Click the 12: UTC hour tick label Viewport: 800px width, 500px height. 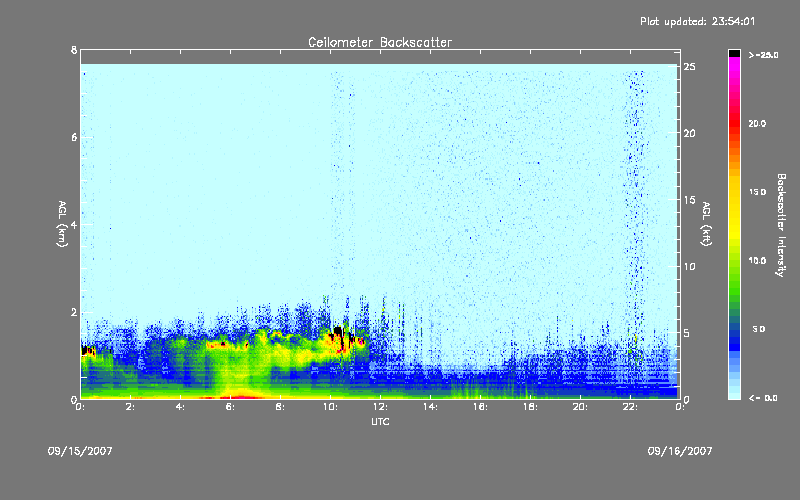click(x=380, y=407)
